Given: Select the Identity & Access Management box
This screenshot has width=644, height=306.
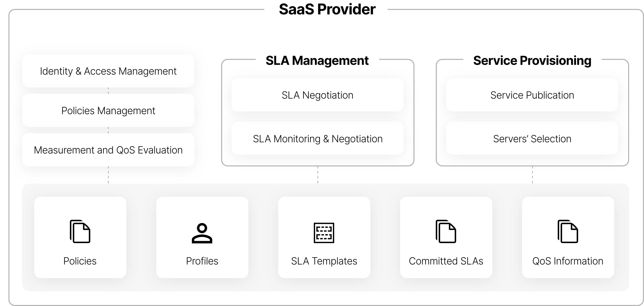Looking at the screenshot, I should pos(108,71).
